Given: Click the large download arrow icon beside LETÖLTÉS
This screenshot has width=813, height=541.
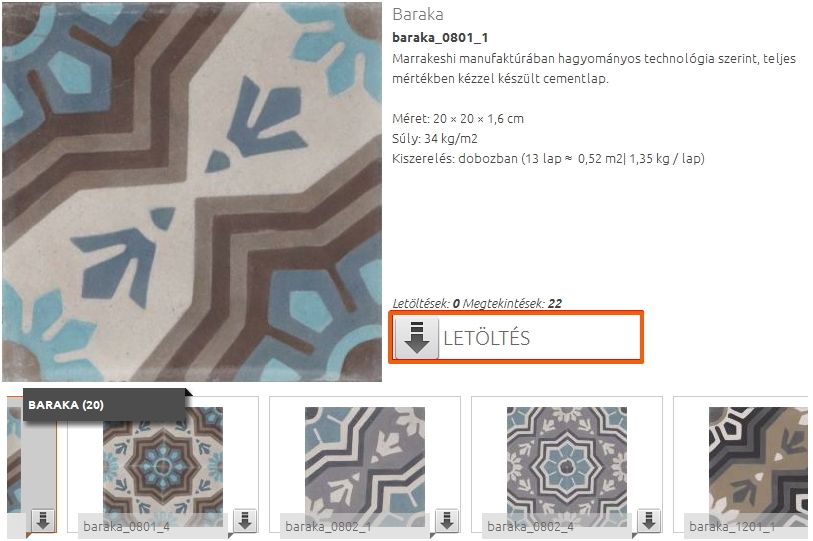Looking at the screenshot, I should 416,338.
